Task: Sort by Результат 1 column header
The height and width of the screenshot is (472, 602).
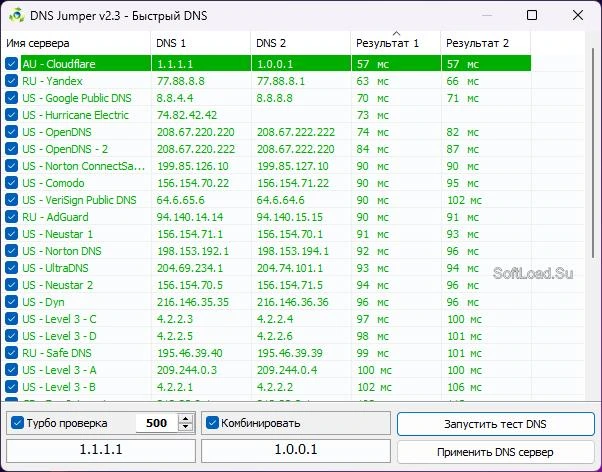Action: coord(396,43)
